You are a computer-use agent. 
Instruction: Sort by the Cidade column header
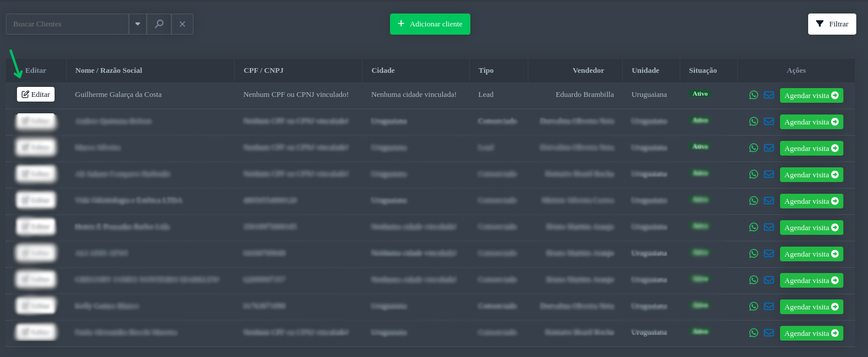[x=383, y=70]
